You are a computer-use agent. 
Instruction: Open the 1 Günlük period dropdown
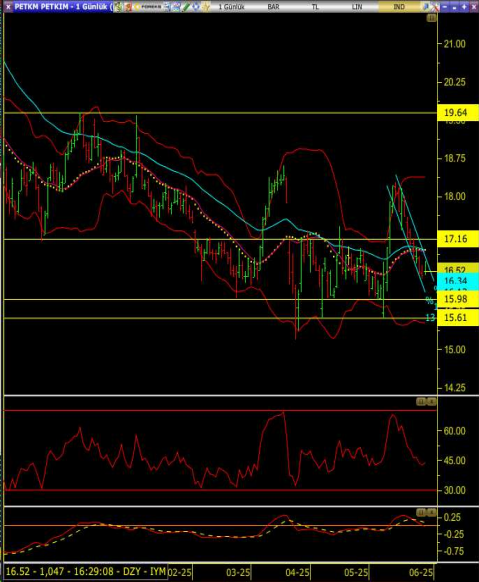pos(232,7)
